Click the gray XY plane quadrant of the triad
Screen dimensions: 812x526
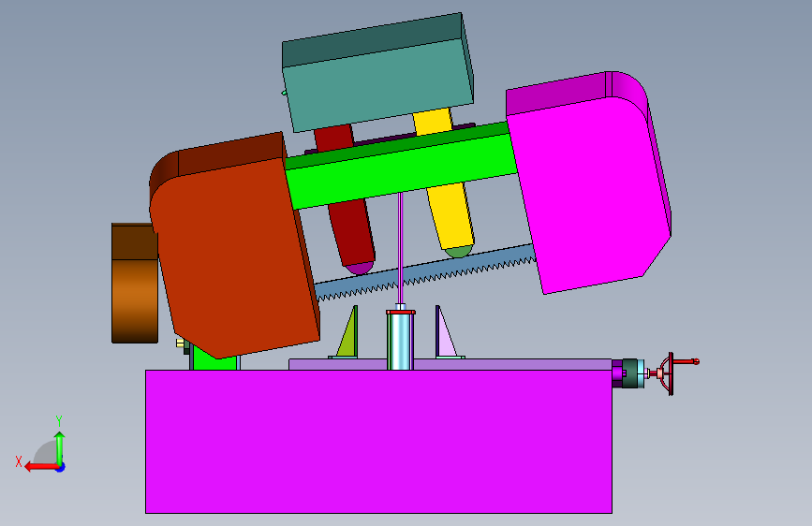point(46,453)
